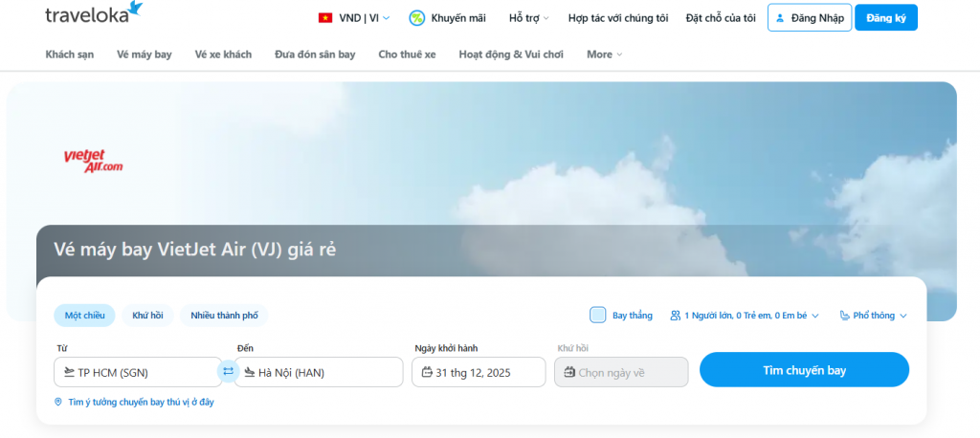
Task: Click the Khuyến mãi link
Action: (x=458, y=18)
